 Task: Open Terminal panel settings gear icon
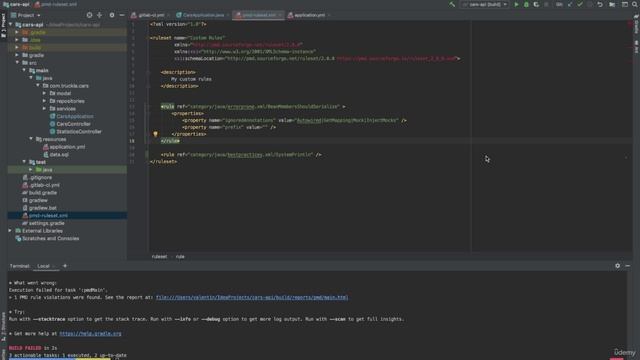[x=618, y=266]
